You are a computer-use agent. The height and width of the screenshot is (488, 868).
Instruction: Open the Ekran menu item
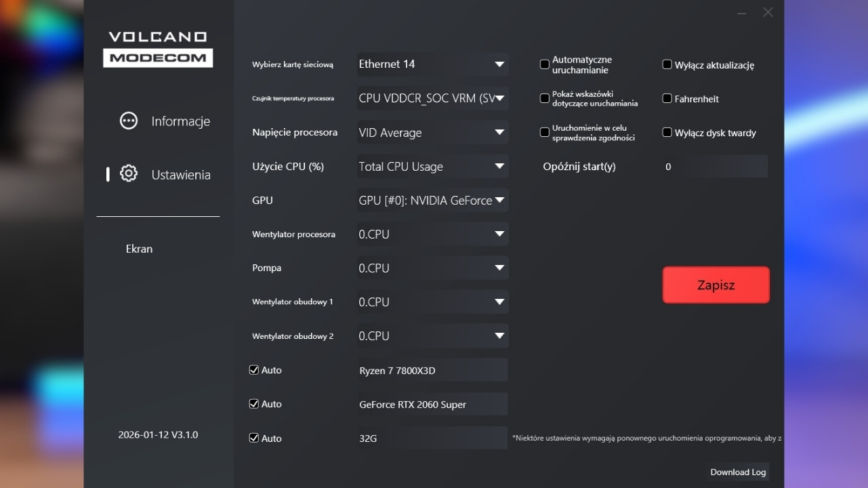[139, 249]
